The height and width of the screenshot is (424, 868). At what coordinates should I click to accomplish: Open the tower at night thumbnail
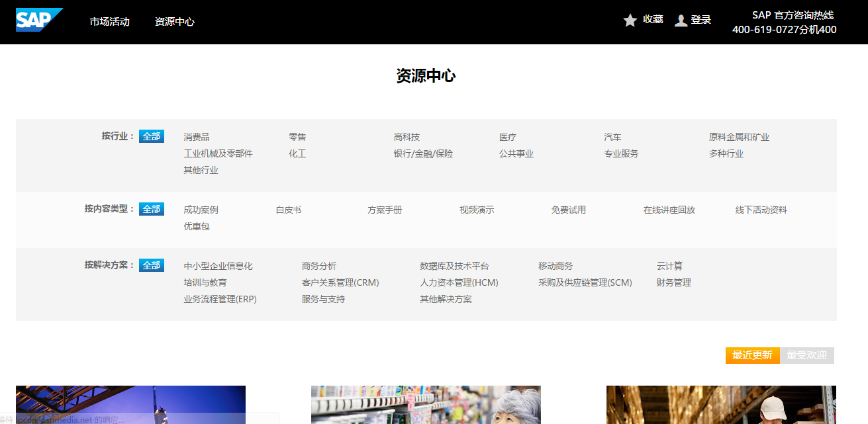pos(130,405)
